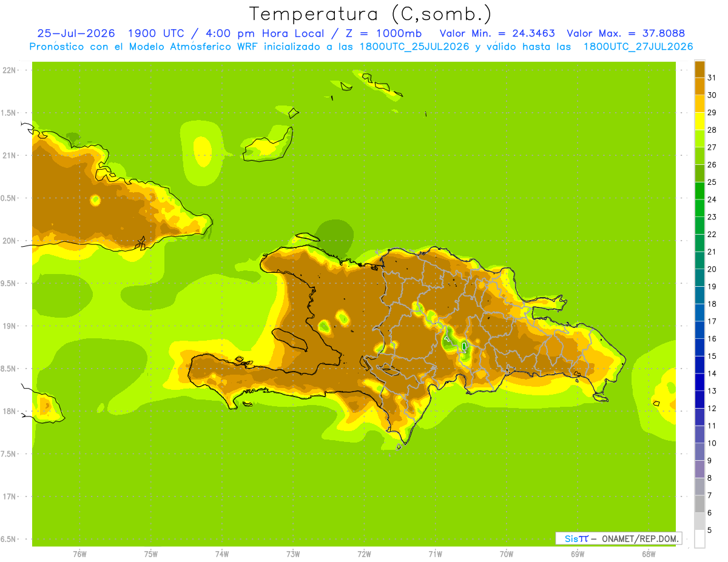Click the '68W' longitude label
The height and width of the screenshot is (562, 728).
(x=649, y=554)
